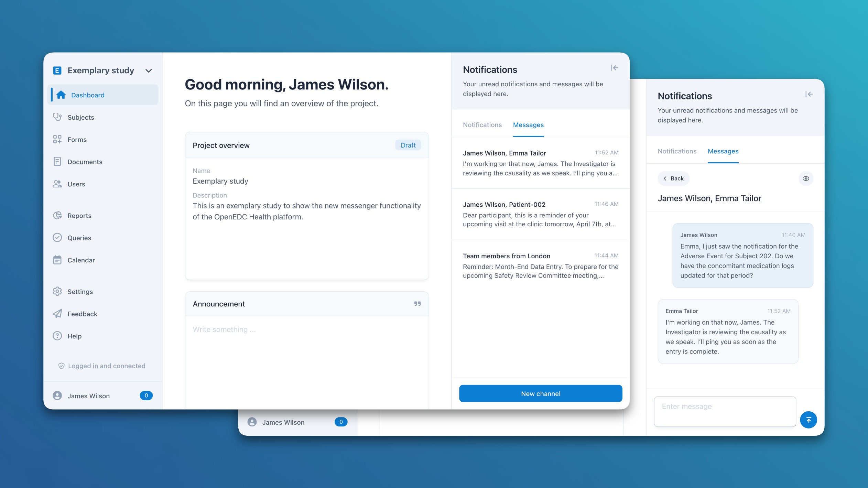Toggle the quote formatting in the Announcement card
Viewport: 868px width, 488px height.
pos(417,304)
